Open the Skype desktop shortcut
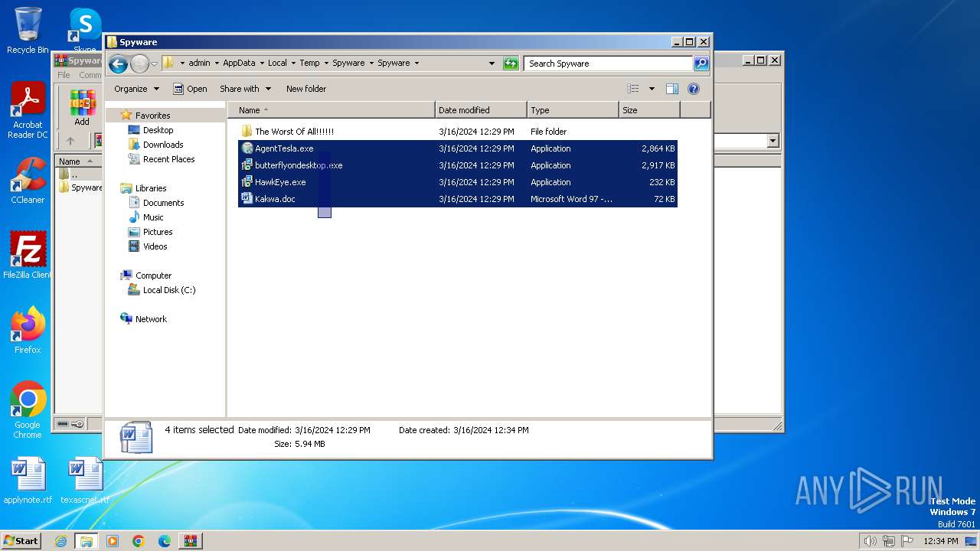Viewport: 980px width, 551px height. 84,31
